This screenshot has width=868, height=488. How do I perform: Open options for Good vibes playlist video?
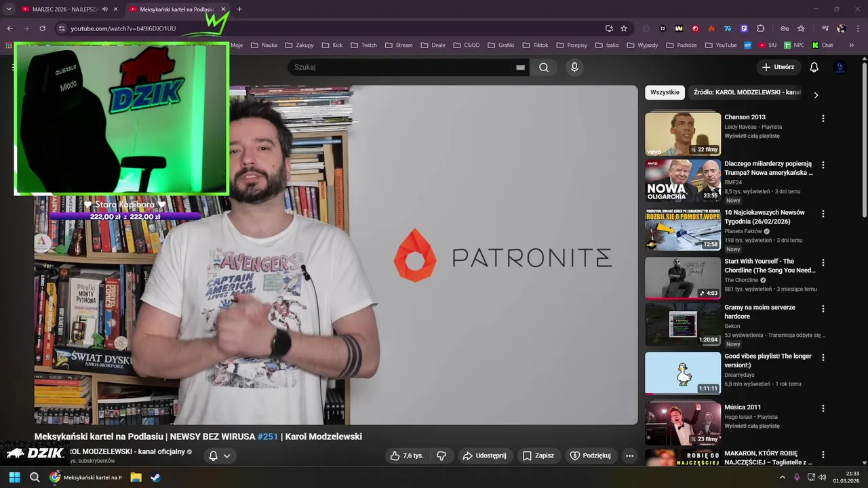(x=823, y=357)
